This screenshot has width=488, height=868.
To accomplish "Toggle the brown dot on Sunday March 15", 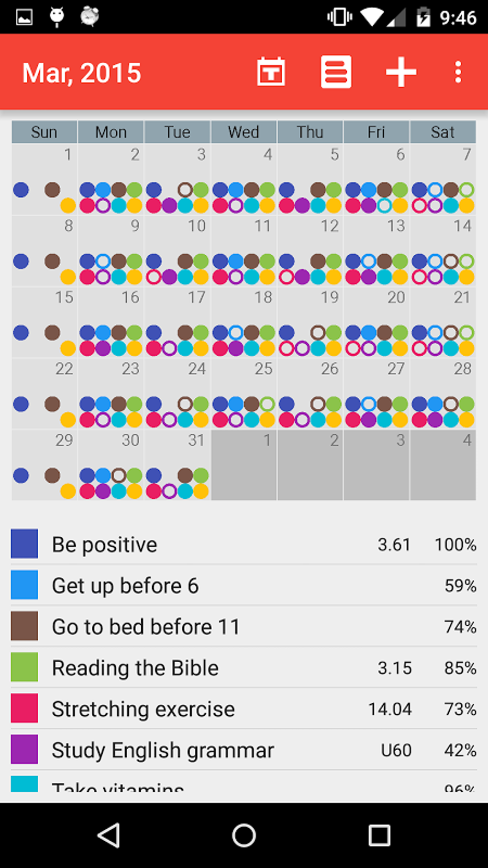I will tap(52, 333).
